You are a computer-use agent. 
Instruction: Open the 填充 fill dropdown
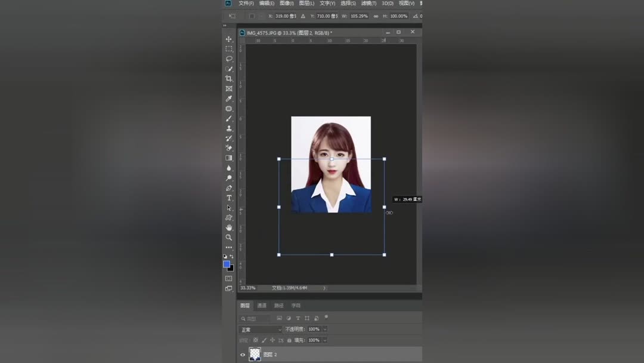325,339
